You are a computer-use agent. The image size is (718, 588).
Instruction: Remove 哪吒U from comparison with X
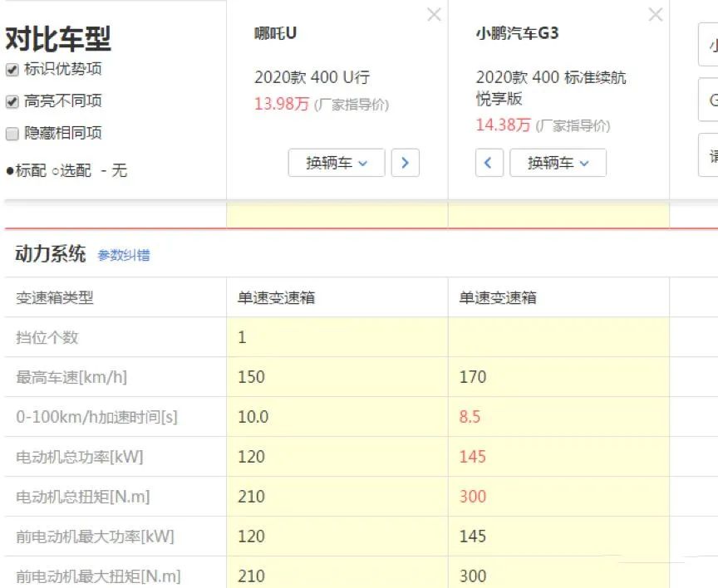pyautogui.click(x=434, y=15)
